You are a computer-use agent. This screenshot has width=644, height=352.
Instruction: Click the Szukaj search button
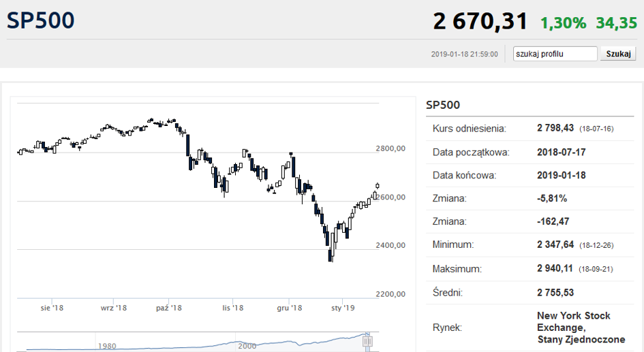coord(618,54)
